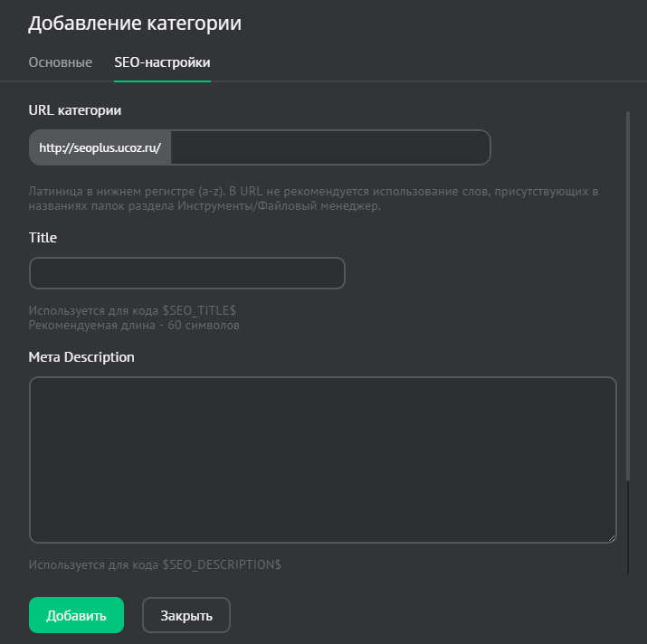Click the Добавление категории dialog heading
Image resolution: width=647 pixels, height=644 pixels.
[x=135, y=24]
